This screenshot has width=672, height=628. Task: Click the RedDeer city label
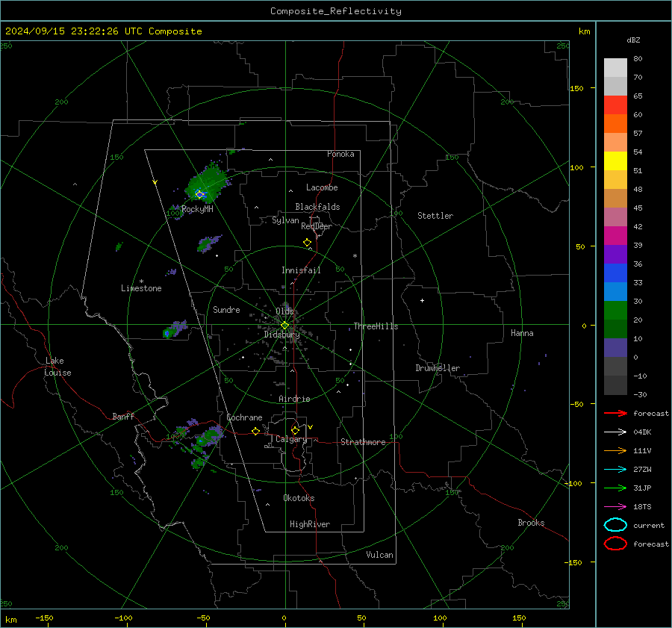[x=317, y=226]
